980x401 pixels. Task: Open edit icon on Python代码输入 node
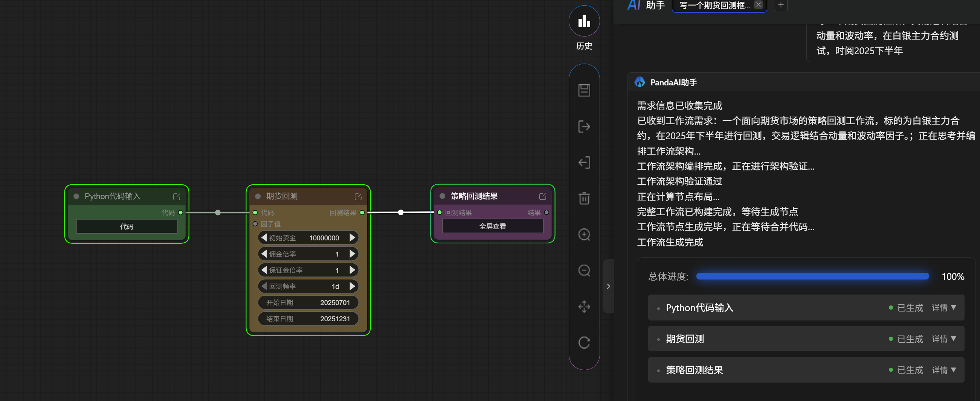pos(177,196)
